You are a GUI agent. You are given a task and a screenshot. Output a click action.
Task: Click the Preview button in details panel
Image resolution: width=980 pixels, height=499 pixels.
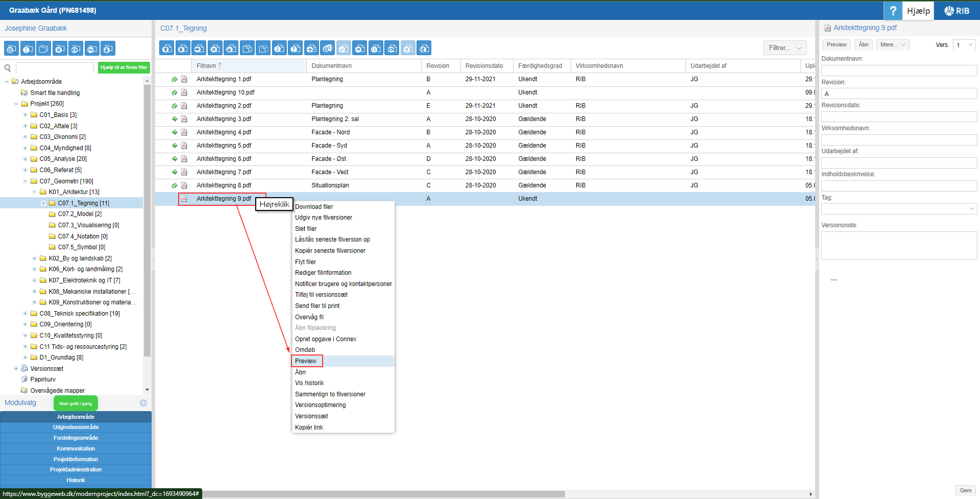(837, 45)
